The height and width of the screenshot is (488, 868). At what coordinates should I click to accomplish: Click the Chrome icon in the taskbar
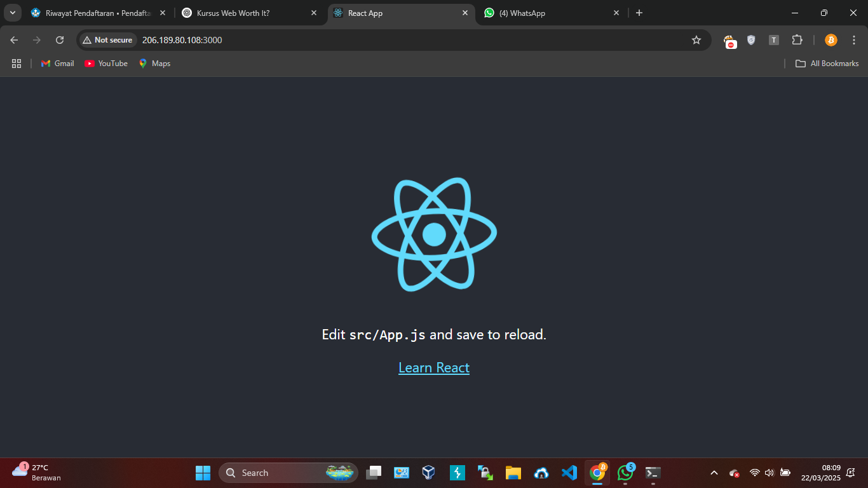pyautogui.click(x=597, y=473)
